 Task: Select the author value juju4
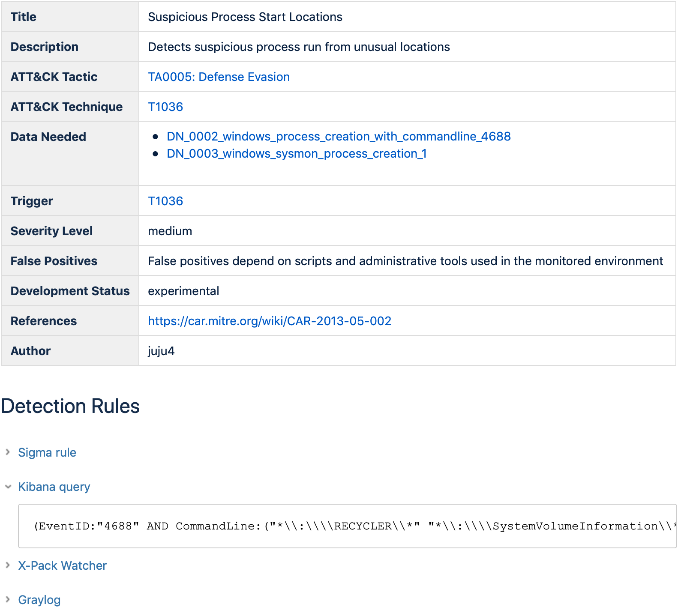coord(161,351)
